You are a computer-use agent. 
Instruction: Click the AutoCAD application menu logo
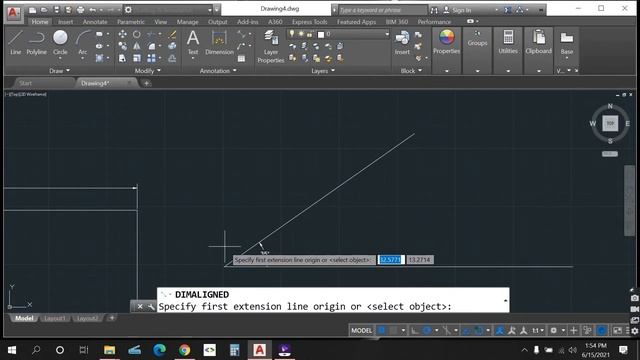click(x=13, y=13)
